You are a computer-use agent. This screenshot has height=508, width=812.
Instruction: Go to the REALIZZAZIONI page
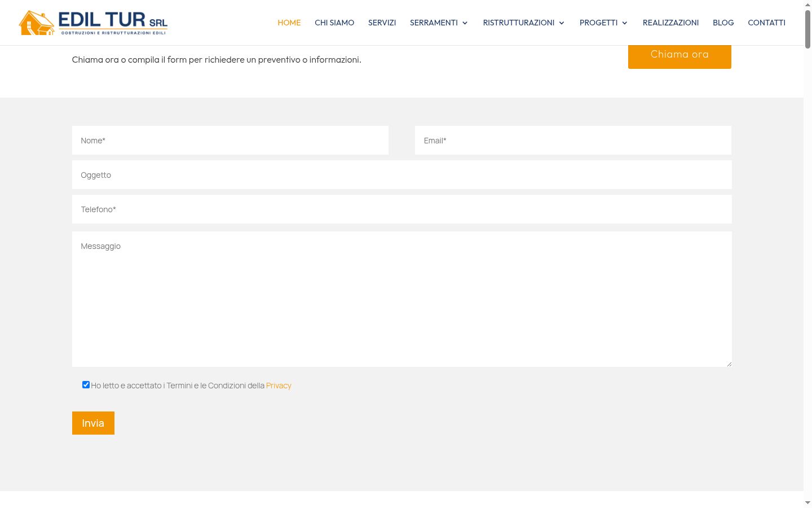point(670,23)
